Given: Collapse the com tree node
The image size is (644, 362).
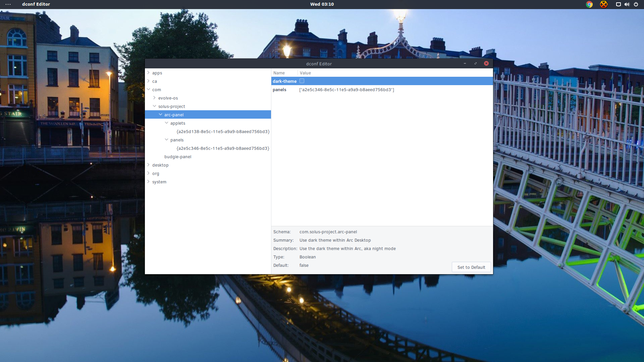Looking at the screenshot, I should [148, 89].
